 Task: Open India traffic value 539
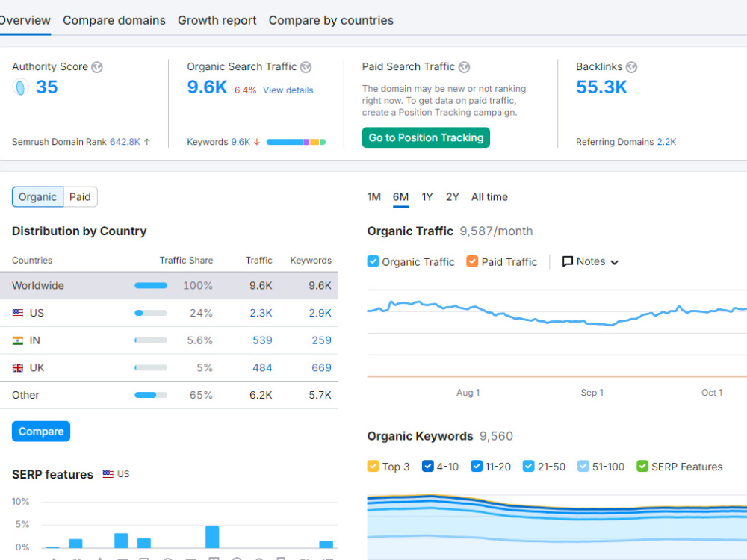coord(262,340)
